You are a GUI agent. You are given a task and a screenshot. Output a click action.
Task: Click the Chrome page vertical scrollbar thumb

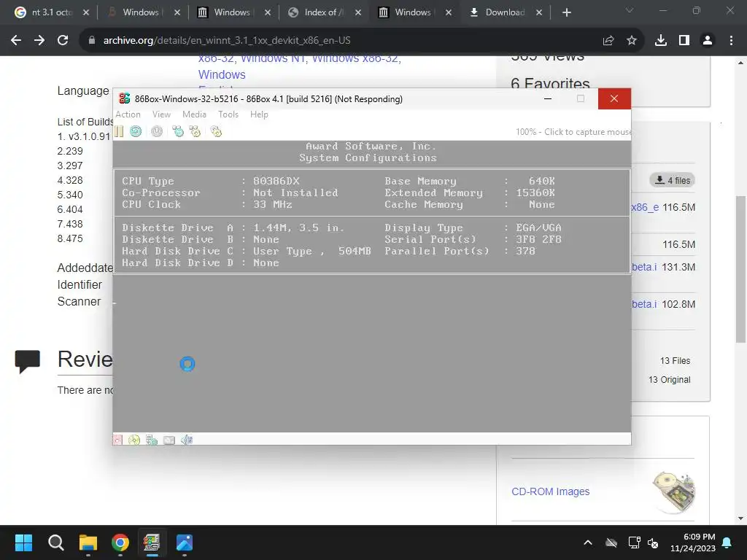[x=740, y=269]
